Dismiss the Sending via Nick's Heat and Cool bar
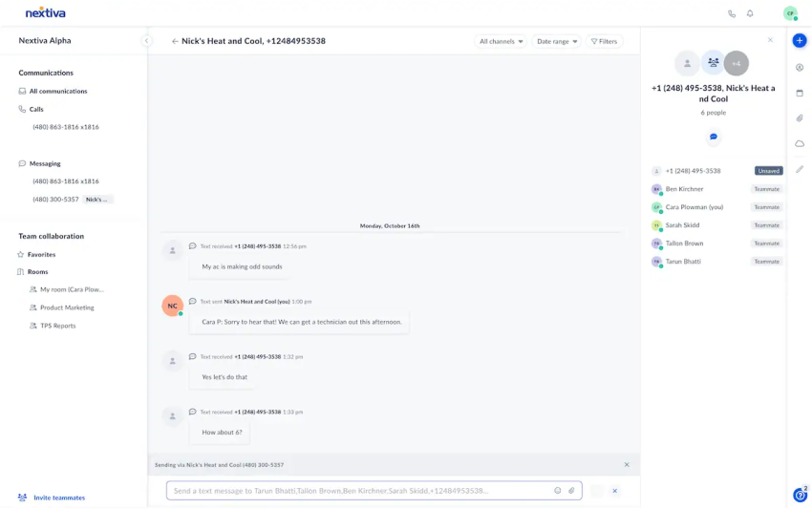812x509 pixels. pos(627,465)
